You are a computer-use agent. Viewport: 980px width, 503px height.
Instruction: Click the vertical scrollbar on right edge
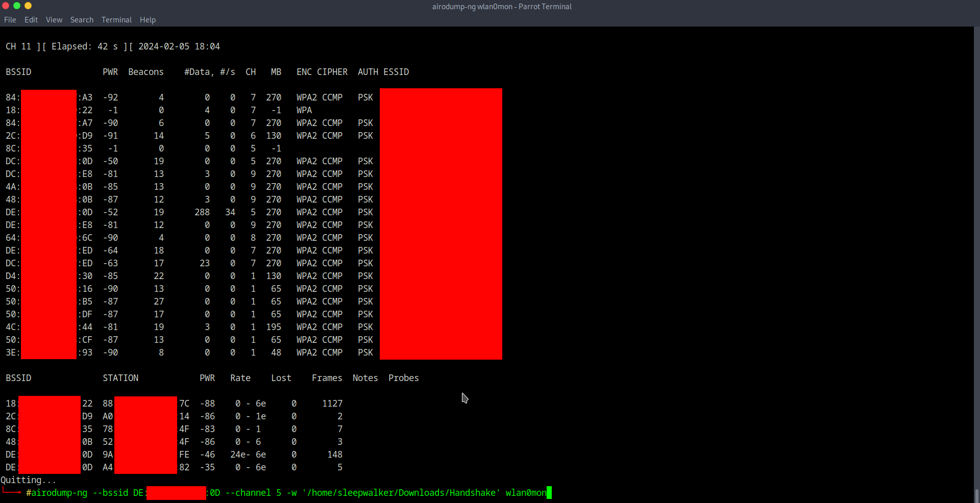point(976,255)
